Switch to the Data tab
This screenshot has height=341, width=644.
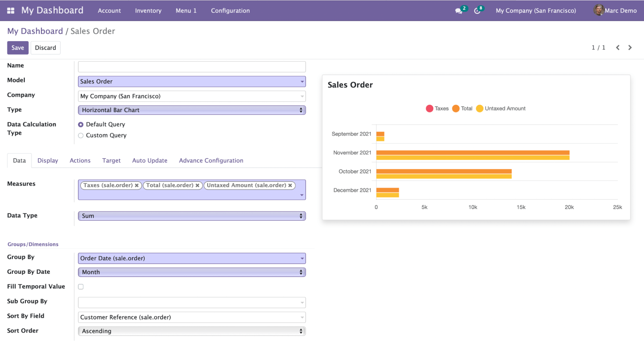tap(19, 161)
